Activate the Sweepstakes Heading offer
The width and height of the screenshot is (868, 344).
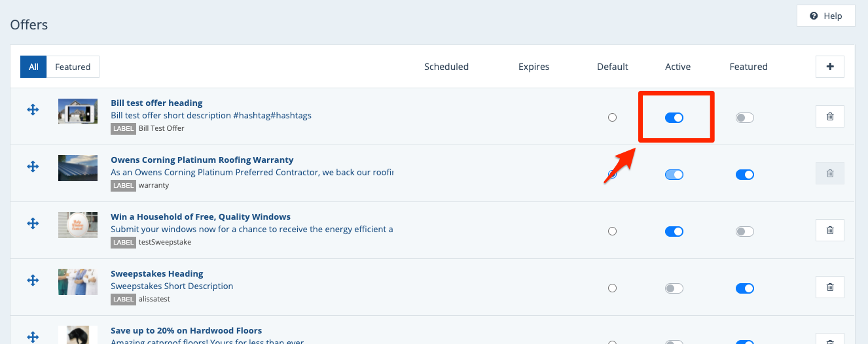(x=674, y=288)
